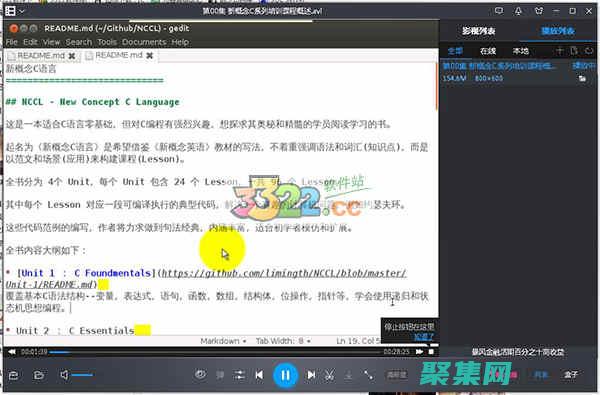Click the '[Unit 1 : C Foundmentals]' text

point(86,273)
